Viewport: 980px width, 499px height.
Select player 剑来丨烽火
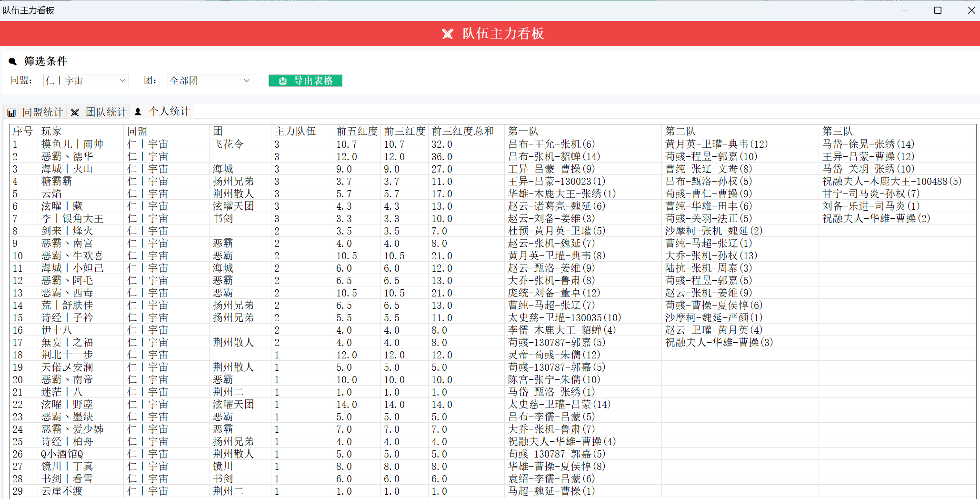click(67, 231)
